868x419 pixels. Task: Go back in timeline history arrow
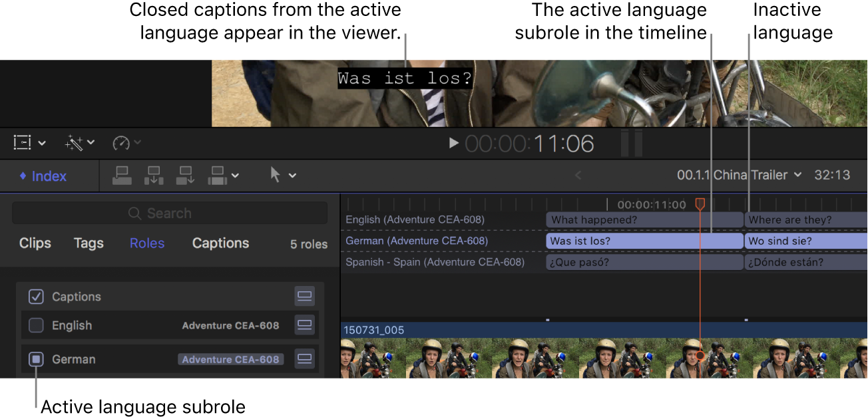pyautogui.click(x=578, y=176)
